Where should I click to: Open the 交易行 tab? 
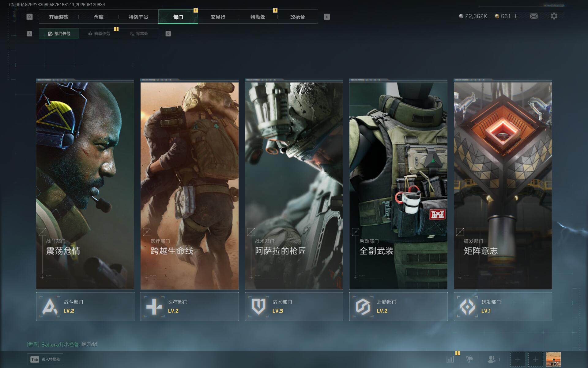click(x=218, y=17)
